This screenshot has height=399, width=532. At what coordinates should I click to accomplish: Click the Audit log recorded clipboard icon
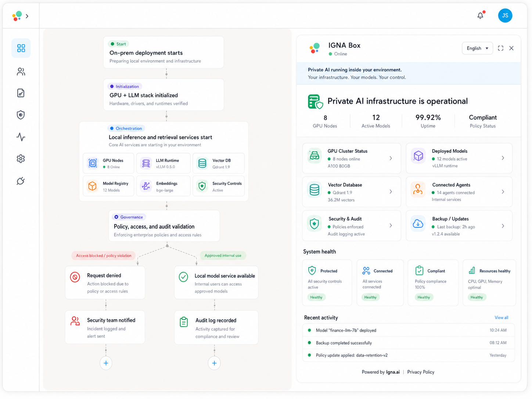[x=184, y=322]
